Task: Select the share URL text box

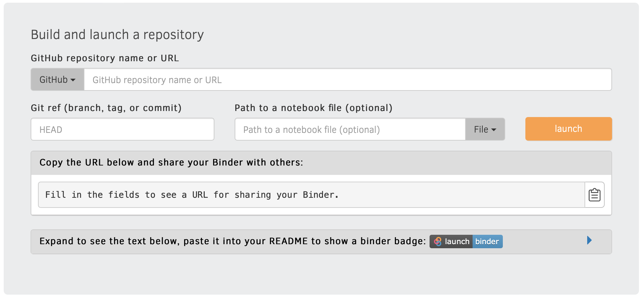Action: point(303,194)
